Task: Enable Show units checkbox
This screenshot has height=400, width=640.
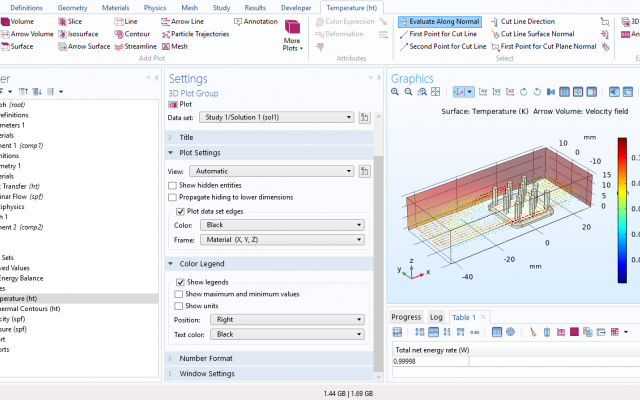Action: 178,306
